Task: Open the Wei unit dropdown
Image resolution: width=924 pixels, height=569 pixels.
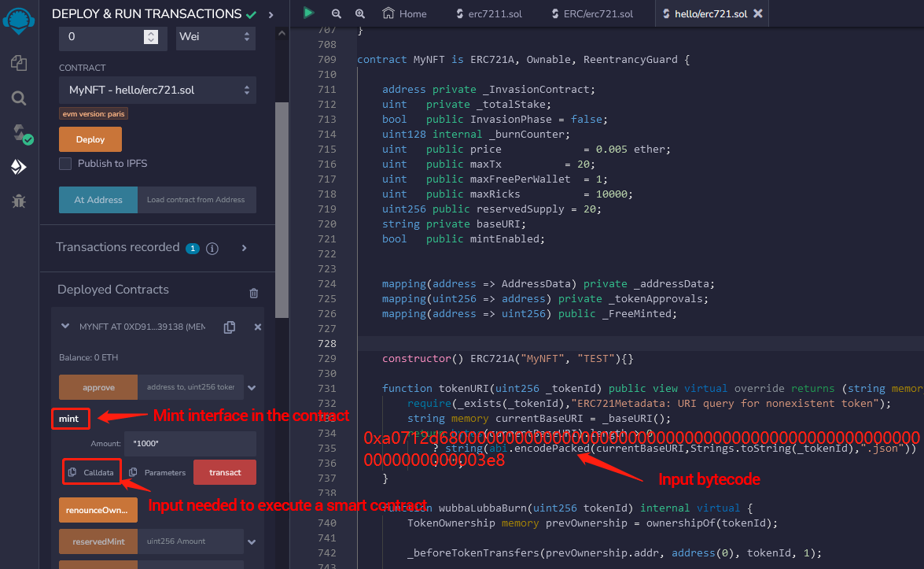Action: pos(215,36)
